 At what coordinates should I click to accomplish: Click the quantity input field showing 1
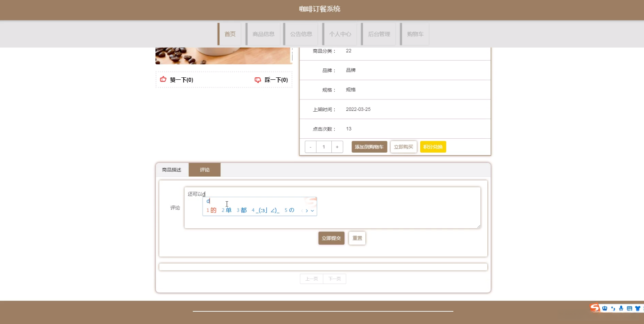(324, 147)
